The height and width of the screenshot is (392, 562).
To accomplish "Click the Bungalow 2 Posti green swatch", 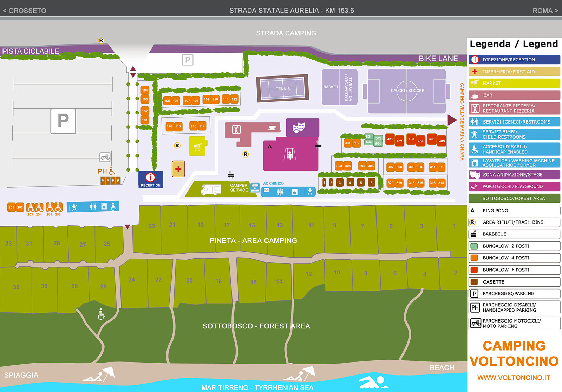I will click(474, 246).
